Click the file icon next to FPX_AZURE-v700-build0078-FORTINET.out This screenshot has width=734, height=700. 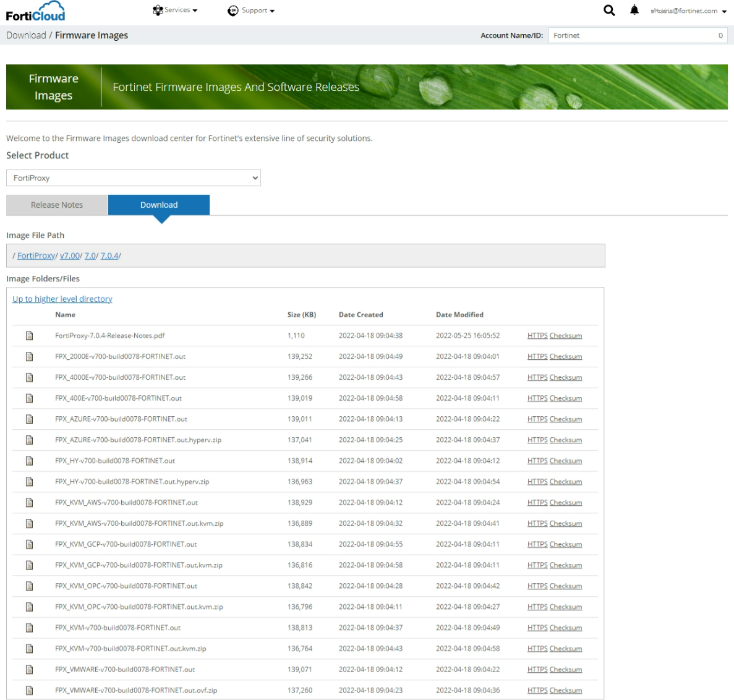click(x=29, y=419)
